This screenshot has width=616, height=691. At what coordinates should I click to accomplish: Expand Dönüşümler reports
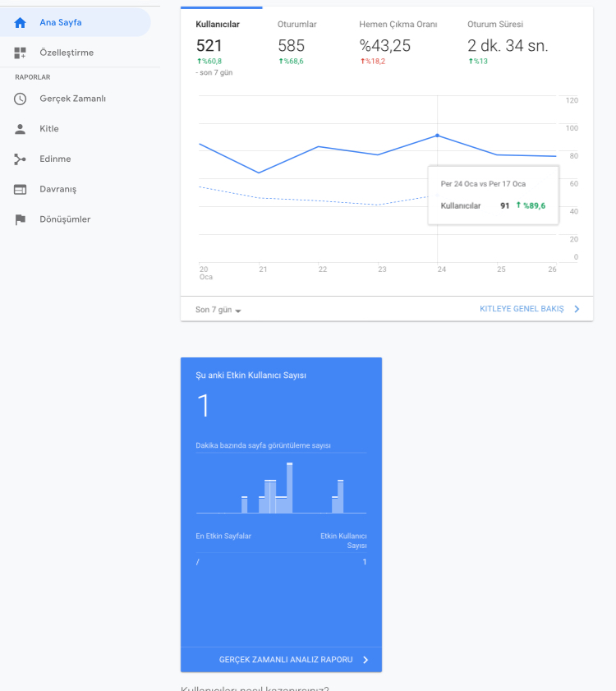[x=76, y=219]
